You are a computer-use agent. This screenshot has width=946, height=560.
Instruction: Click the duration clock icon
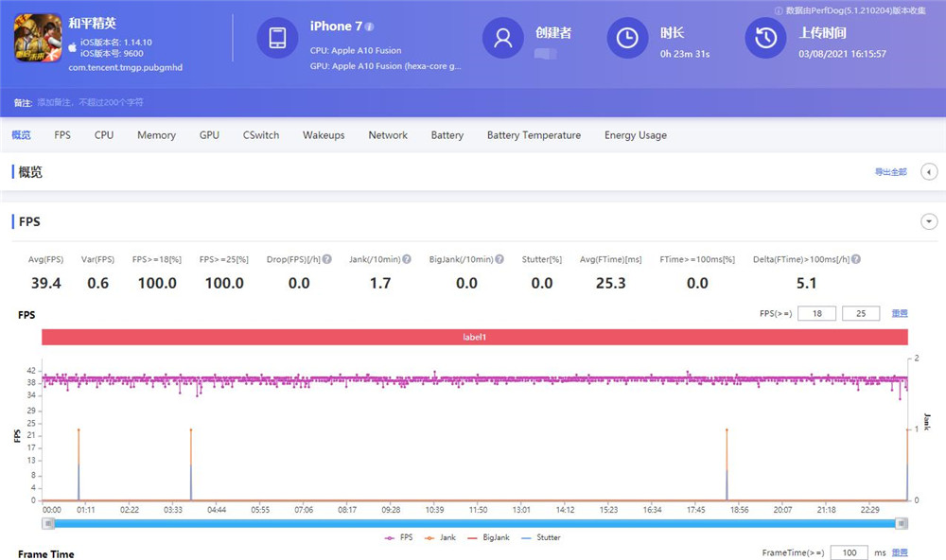[x=626, y=38]
